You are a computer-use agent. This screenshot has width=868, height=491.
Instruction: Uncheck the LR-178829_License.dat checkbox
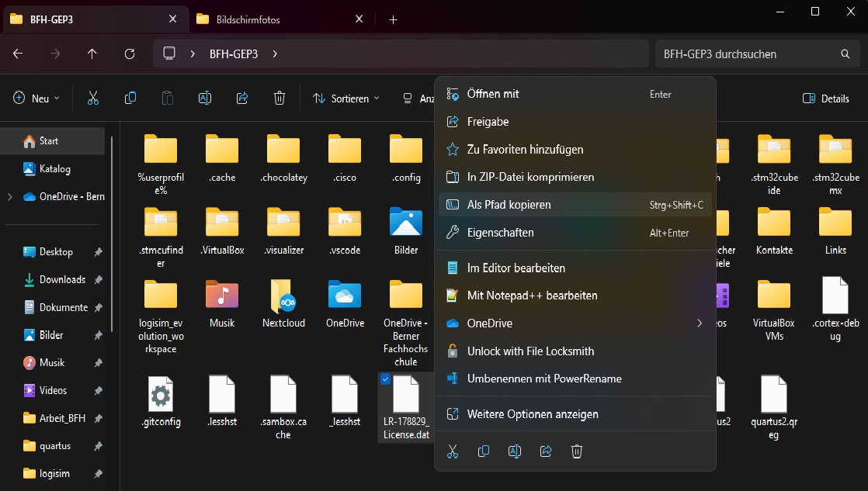[385, 379]
